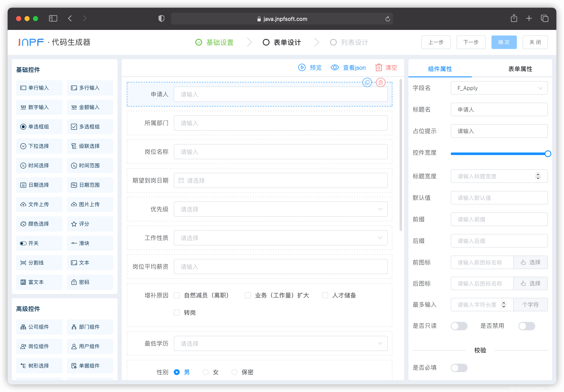This screenshot has width=564, height=392.
Task: Add the 颜色选择 color picker control
Action: pos(39,224)
